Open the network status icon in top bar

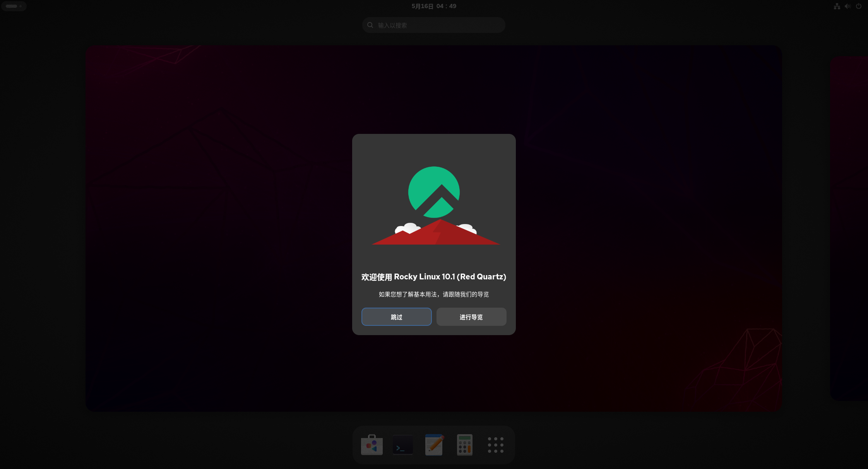point(837,6)
